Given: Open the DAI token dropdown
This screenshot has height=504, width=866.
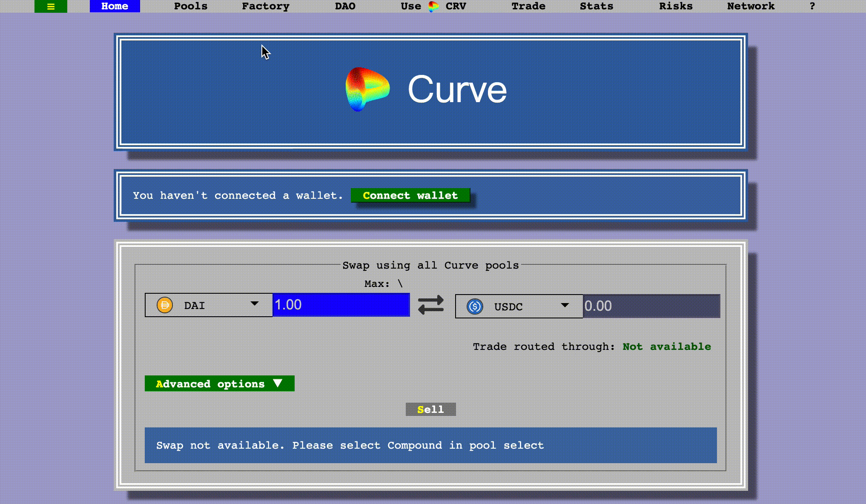Looking at the screenshot, I should click(x=209, y=305).
